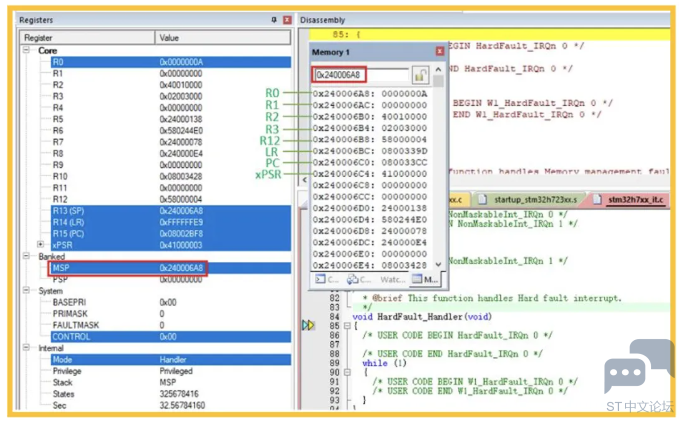Click the Memory 1 scroll up arrow
The image size is (683, 422).
(439, 70)
